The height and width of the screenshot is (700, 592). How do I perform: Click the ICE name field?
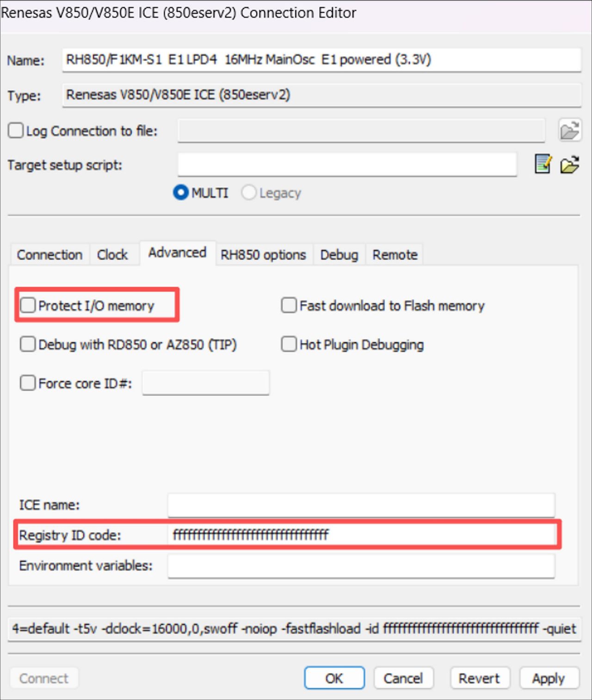(x=361, y=505)
